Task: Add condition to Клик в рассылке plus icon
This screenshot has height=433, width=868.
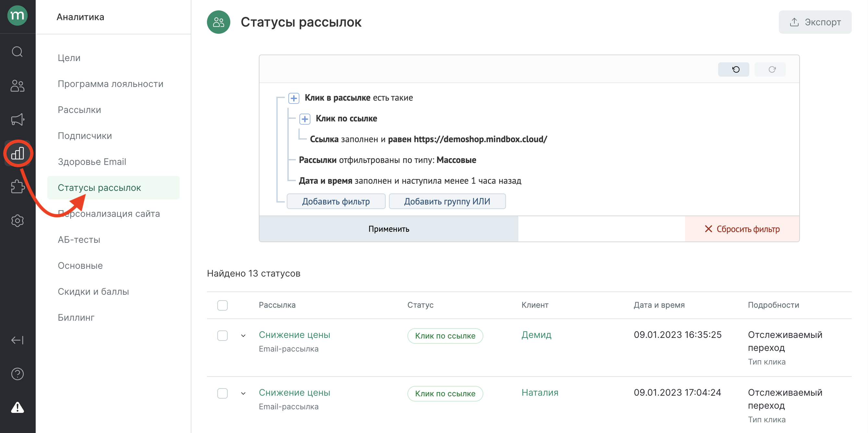Action: point(294,98)
